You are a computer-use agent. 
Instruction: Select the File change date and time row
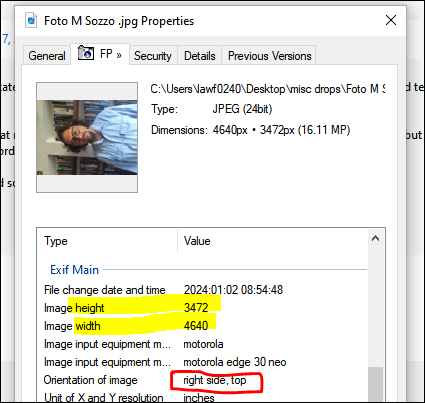click(202, 290)
